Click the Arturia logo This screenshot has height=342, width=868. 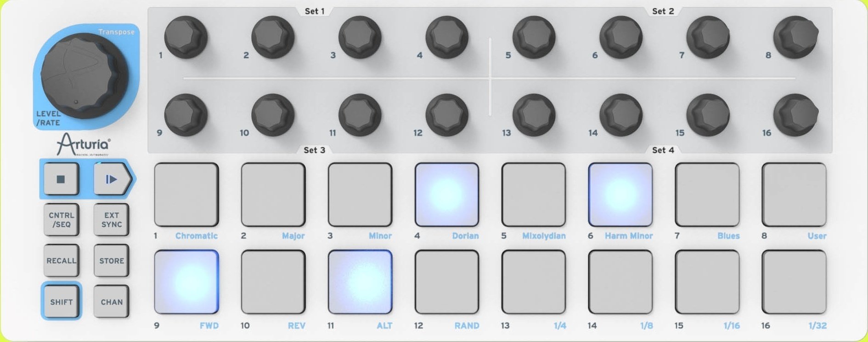click(83, 144)
